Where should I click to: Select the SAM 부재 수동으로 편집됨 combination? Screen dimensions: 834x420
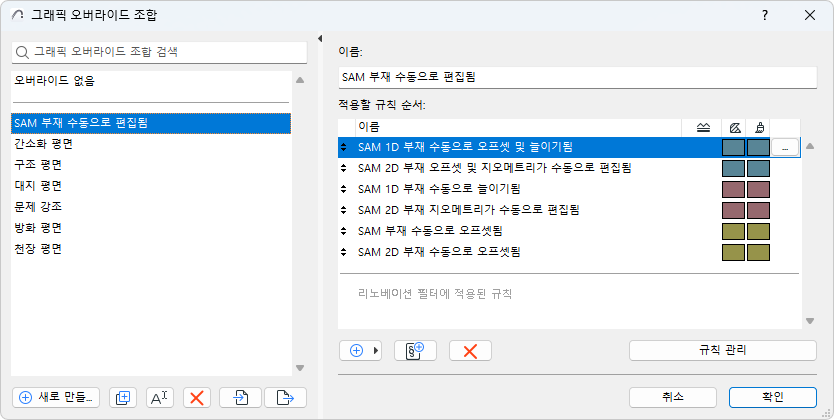point(152,123)
